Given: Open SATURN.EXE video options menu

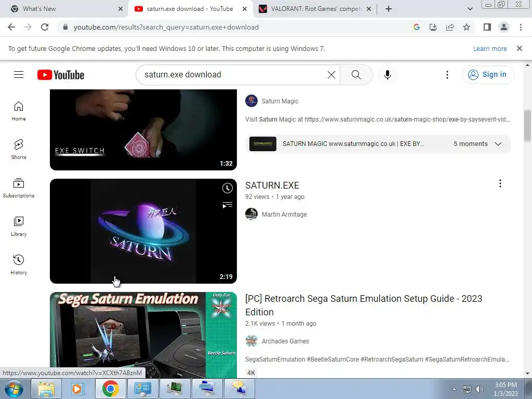Looking at the screenshot, I should (x=500, y=183).
